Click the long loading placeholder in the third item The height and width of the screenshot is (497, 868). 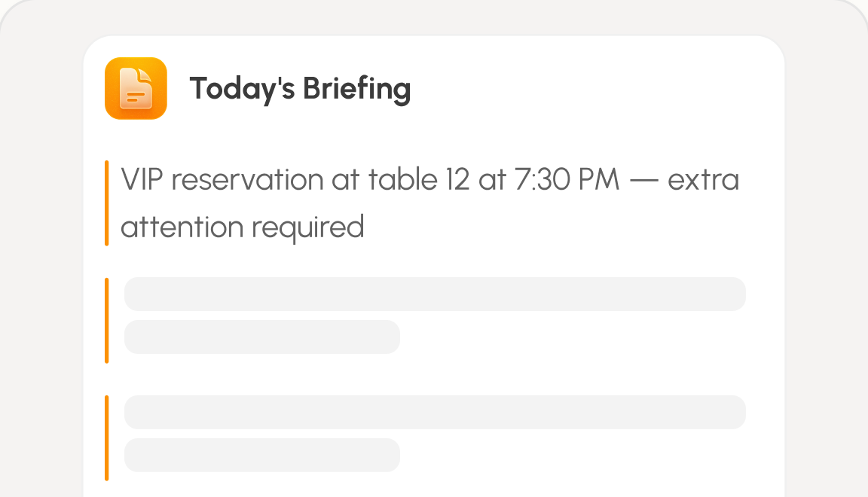[435, 413]
